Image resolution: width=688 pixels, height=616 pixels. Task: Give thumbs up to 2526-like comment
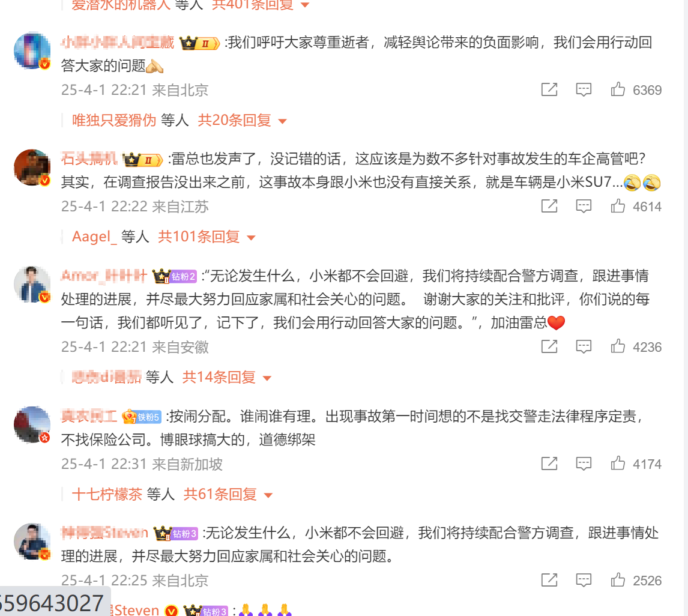618,580
